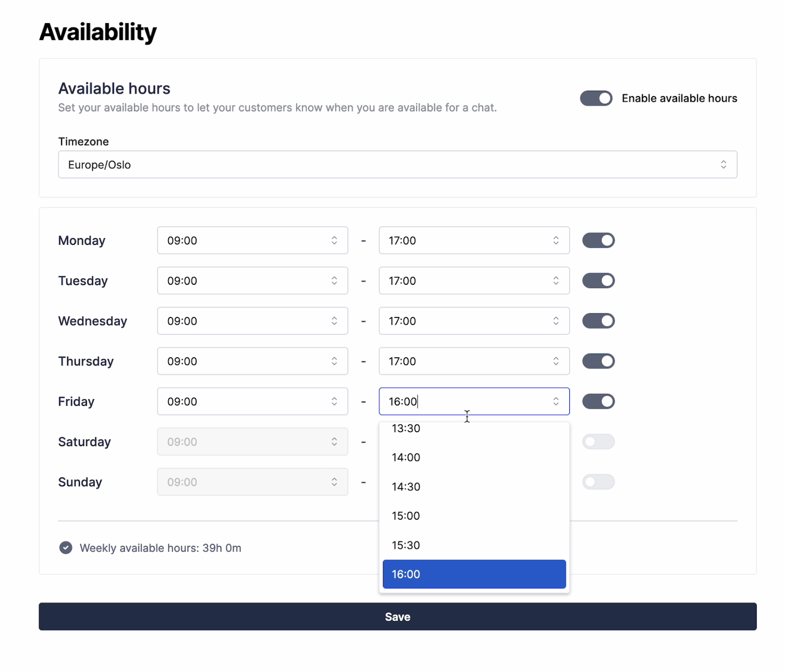Pick the highlighted 16:00 option
This screenshot has width=785, height=672.
click(x=474, y=574)
